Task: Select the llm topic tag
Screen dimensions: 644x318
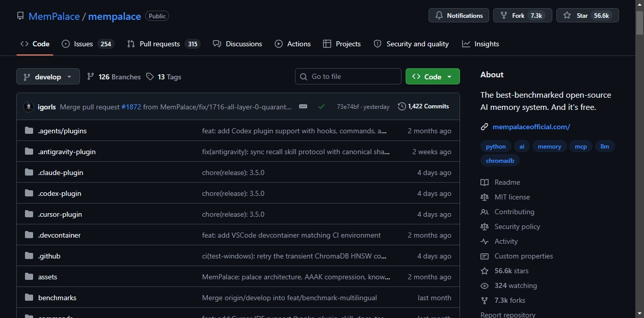Action: [605, 147]
